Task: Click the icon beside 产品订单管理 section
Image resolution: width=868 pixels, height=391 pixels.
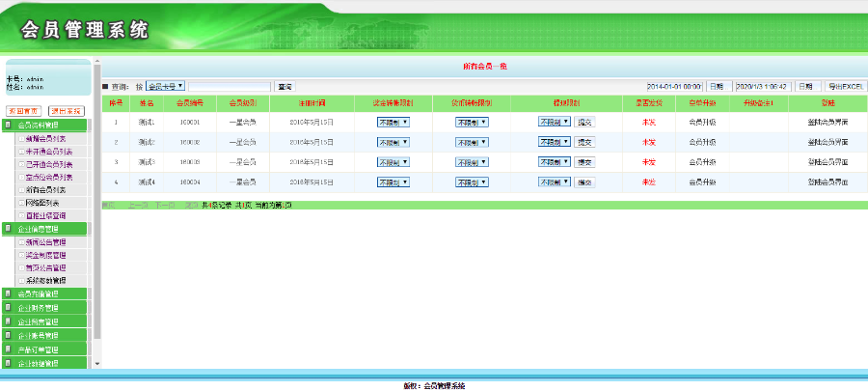Action: (9, 349)
